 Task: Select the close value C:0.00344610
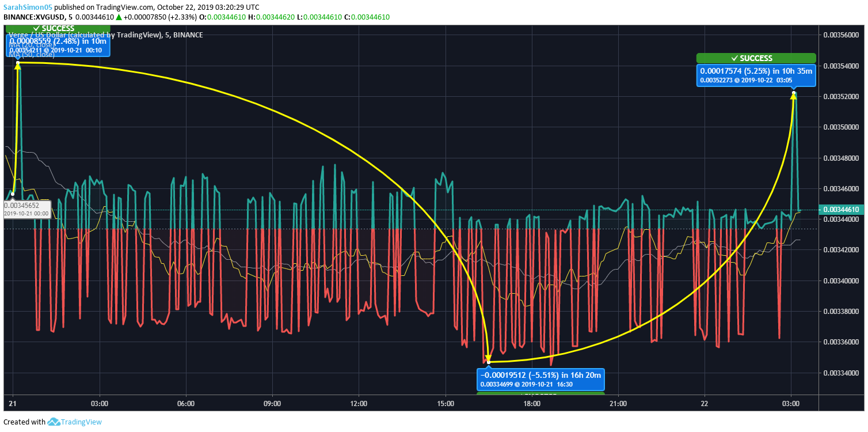pos(367,17)
